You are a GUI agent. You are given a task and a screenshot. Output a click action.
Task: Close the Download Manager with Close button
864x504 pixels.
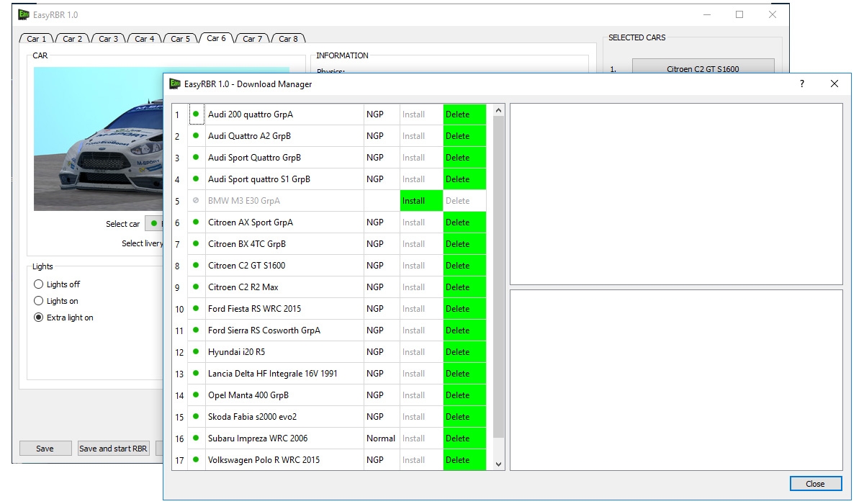(x=816, y=484)
